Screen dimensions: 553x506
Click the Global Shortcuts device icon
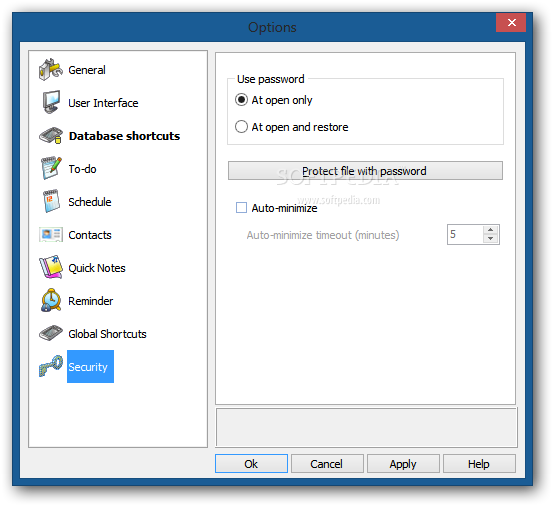[51, 333]
